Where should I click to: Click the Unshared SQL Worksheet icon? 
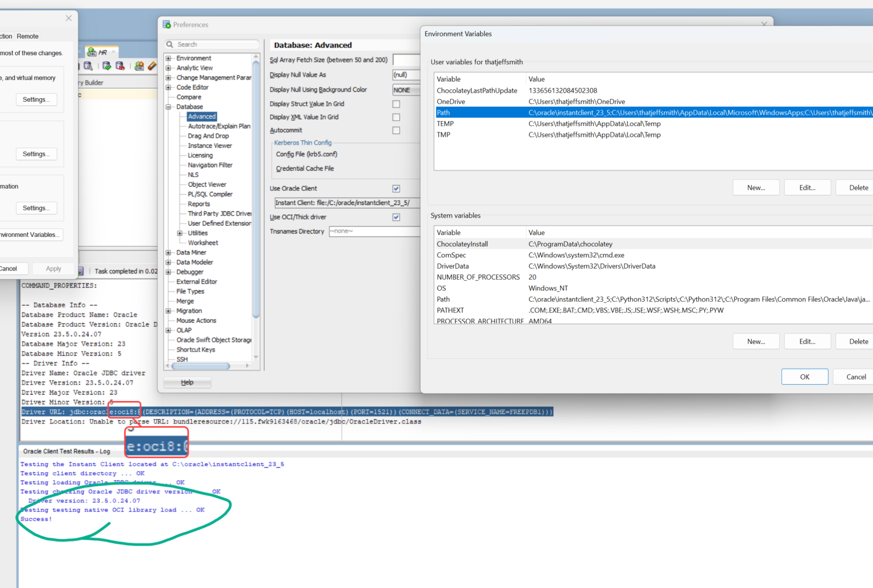(139, 66)
